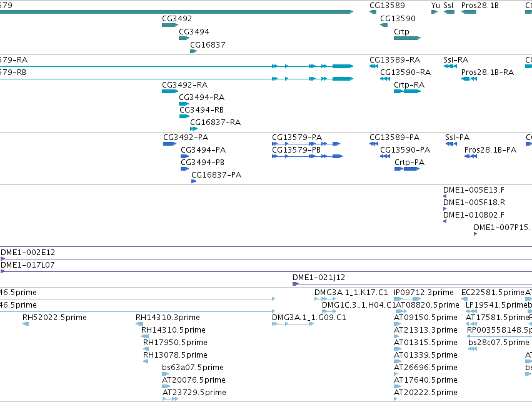532x402 pixels.
Task: Select the CG13590 gene label
Action: coord(398,19)
